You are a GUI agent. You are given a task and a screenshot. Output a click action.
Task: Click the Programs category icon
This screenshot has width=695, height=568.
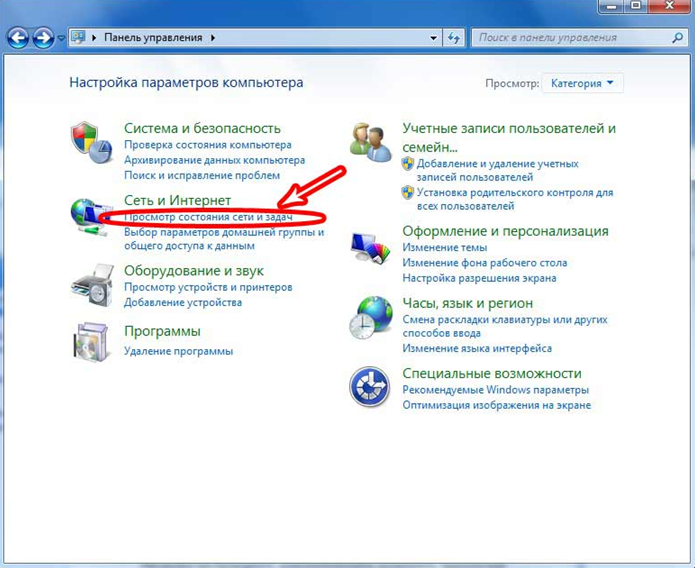point(91,343)
